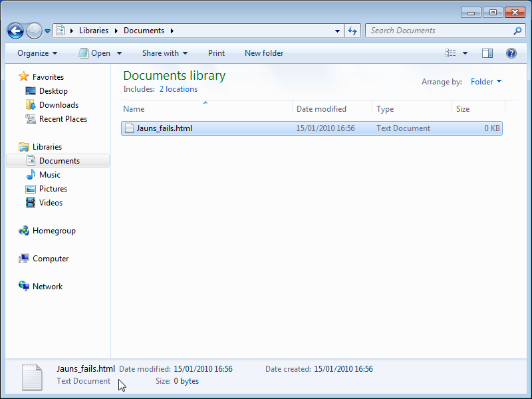Open the Videos library
The image size is (532, 399).
coord(51,203)
